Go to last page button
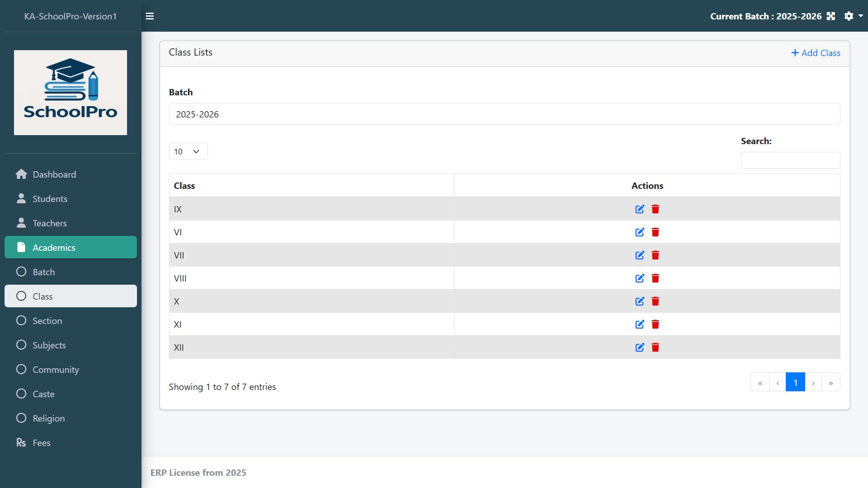 (x=830, y=383)
